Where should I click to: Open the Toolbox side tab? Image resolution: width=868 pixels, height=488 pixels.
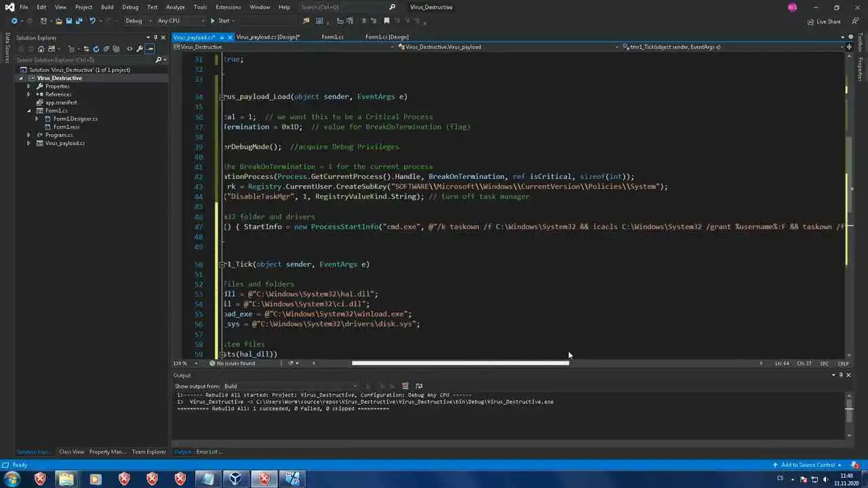[x=860, y=42]
